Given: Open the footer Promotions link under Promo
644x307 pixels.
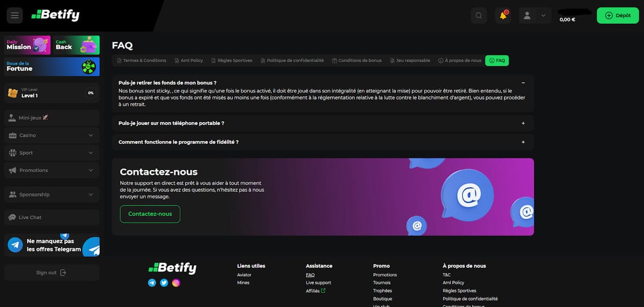Looking at the screenshot, I should [x=385, y=275].
